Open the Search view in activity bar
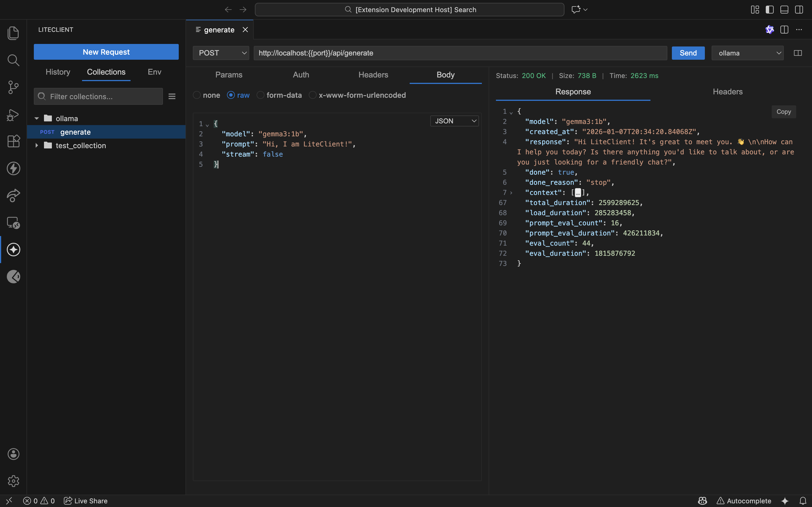Viewport: 812px width, 507px height. pyautogui.click(x=13, y=60)
